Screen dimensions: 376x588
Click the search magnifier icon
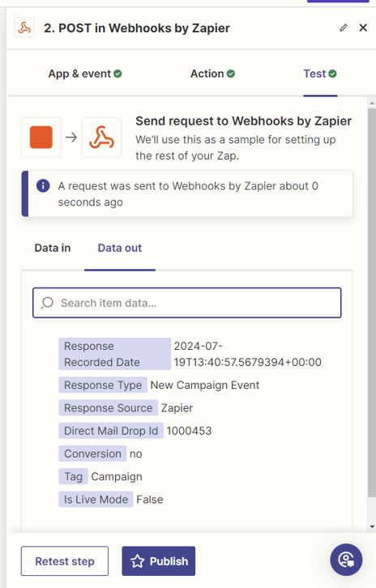pyautogui.click(x=47, y=303)
